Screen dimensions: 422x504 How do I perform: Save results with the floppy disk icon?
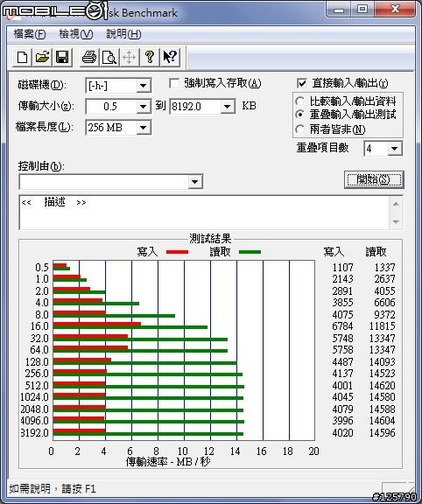point(62,58)
